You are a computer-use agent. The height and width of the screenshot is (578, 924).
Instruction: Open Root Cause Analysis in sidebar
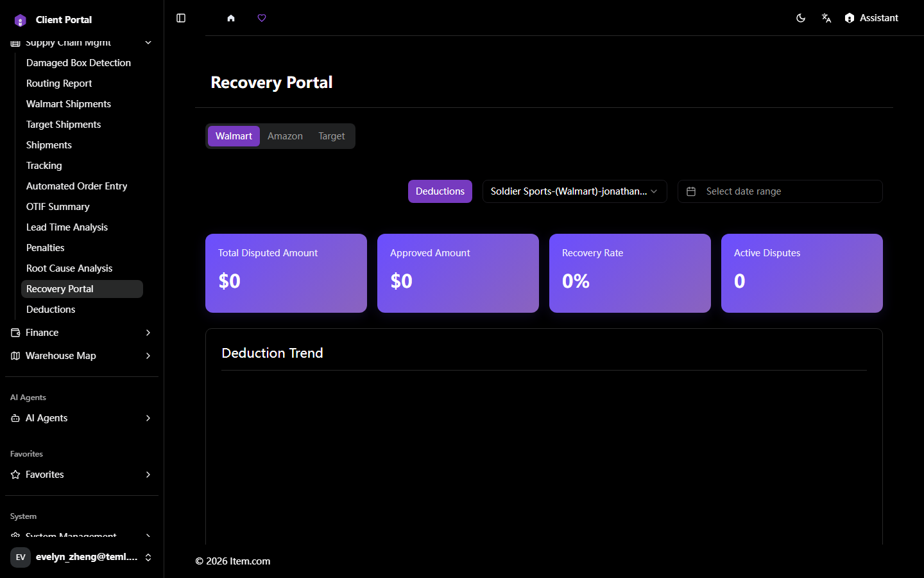coord(69,268)
